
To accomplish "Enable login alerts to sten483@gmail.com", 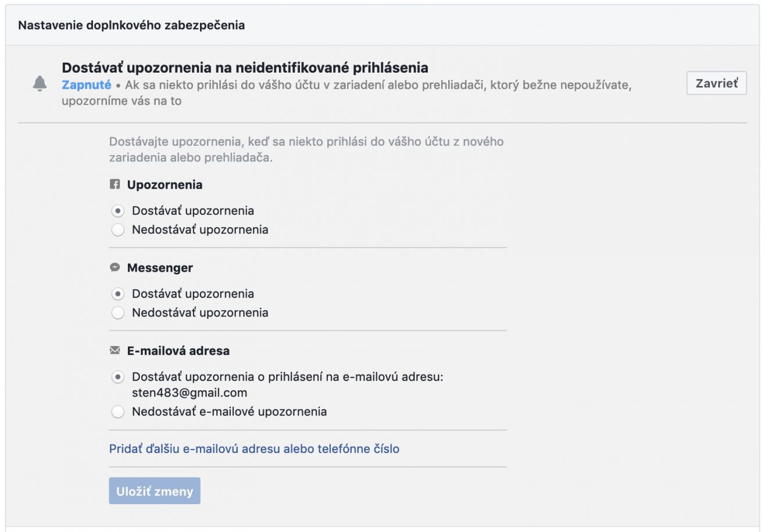I will [118, 378].
